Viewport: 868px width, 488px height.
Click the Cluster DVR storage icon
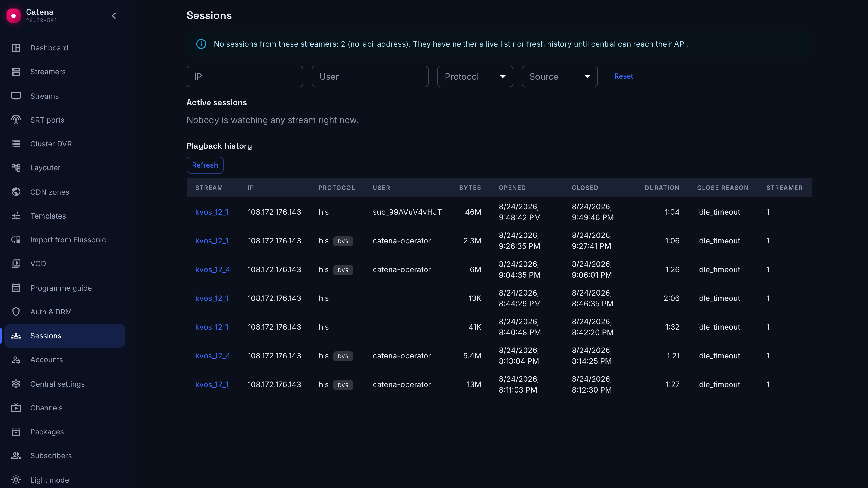point(16,144)
